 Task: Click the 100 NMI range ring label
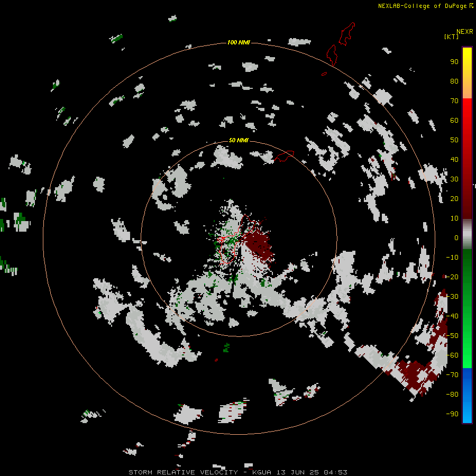239,42
